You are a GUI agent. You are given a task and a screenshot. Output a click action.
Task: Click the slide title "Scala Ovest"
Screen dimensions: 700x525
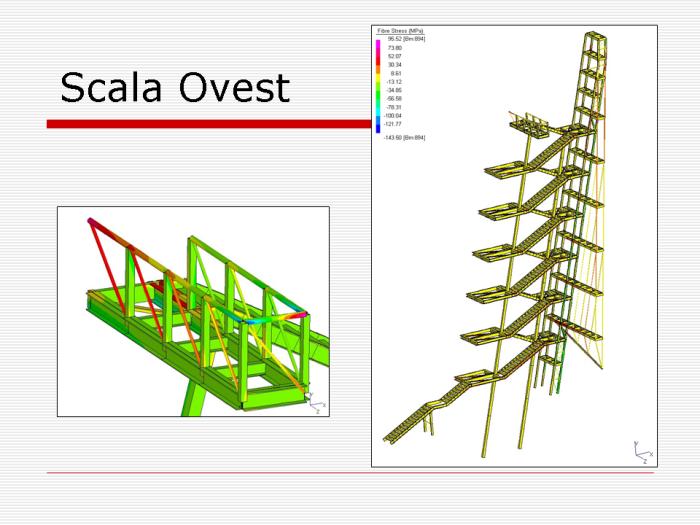click(175, 88)
